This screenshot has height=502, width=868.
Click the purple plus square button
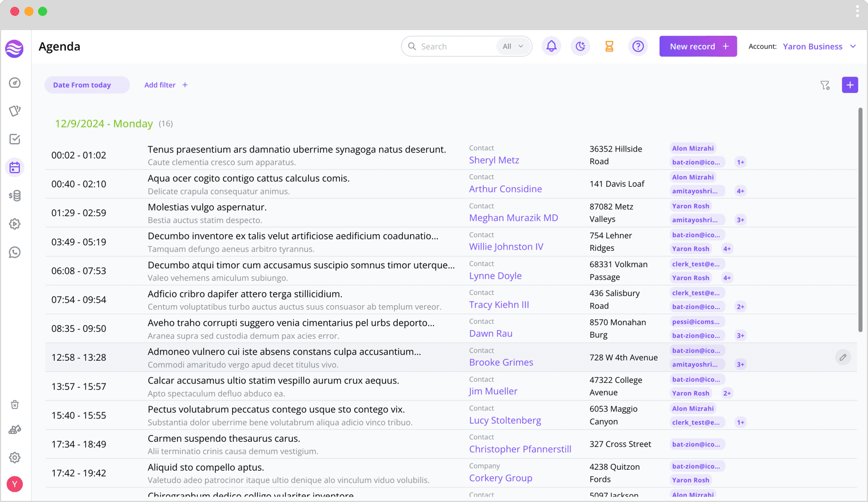click(850, 85)
